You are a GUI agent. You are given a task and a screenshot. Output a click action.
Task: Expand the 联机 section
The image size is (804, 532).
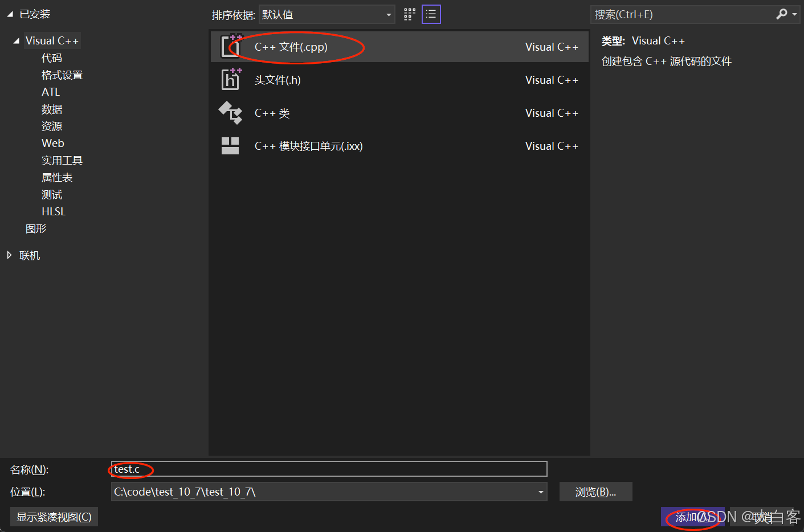[x=9, y=255]
